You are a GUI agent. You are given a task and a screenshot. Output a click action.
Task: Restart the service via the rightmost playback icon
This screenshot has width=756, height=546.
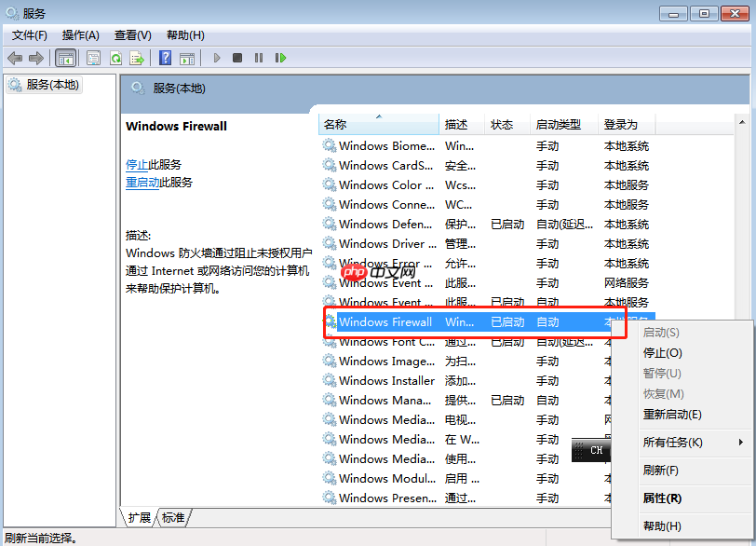[x=281, y=57]
